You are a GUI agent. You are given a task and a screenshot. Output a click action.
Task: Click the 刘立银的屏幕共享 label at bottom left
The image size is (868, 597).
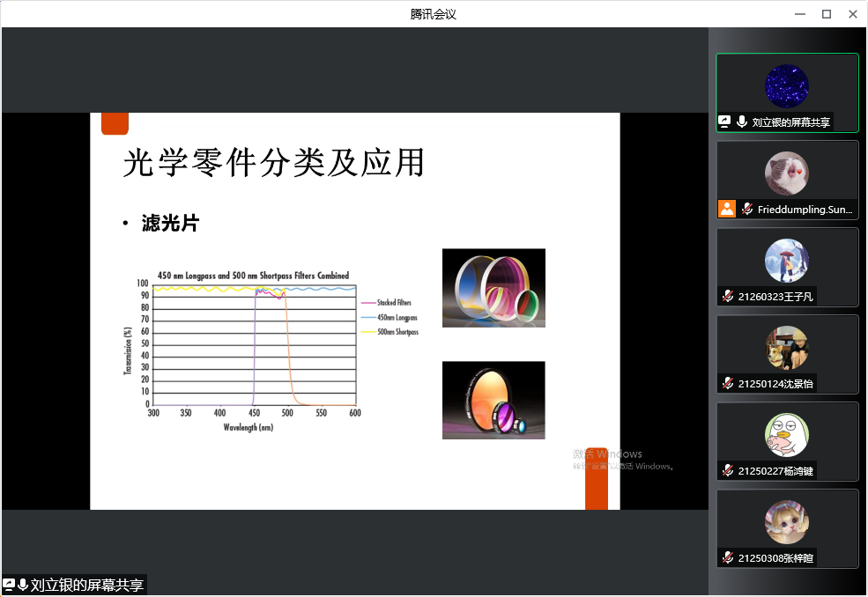(86, 585)
